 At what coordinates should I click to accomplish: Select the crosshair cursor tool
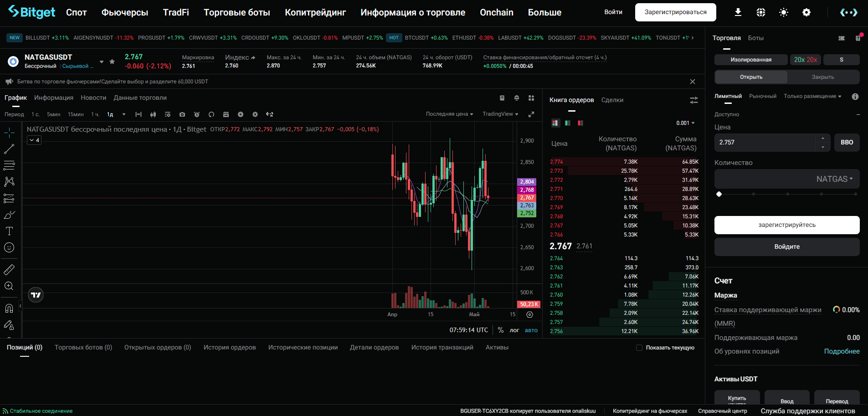coord(9,133)
